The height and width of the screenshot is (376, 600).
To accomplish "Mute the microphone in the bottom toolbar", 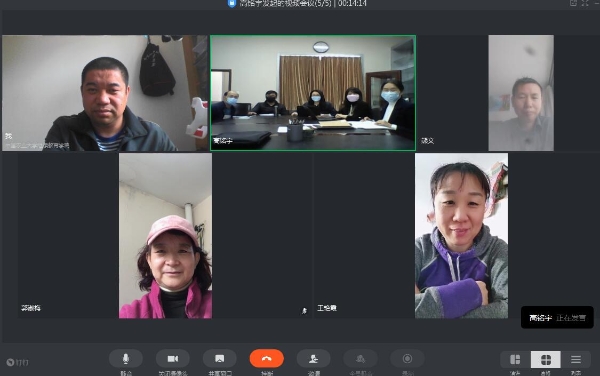I will click(126, 359).
